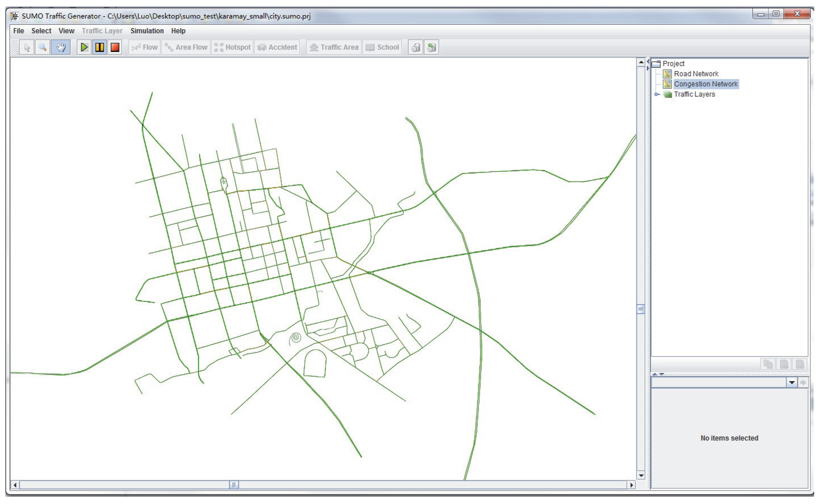The height and width of the screenshot is (504, 822).
Task: Add an Area Flow layer
Action: point(186,47)
